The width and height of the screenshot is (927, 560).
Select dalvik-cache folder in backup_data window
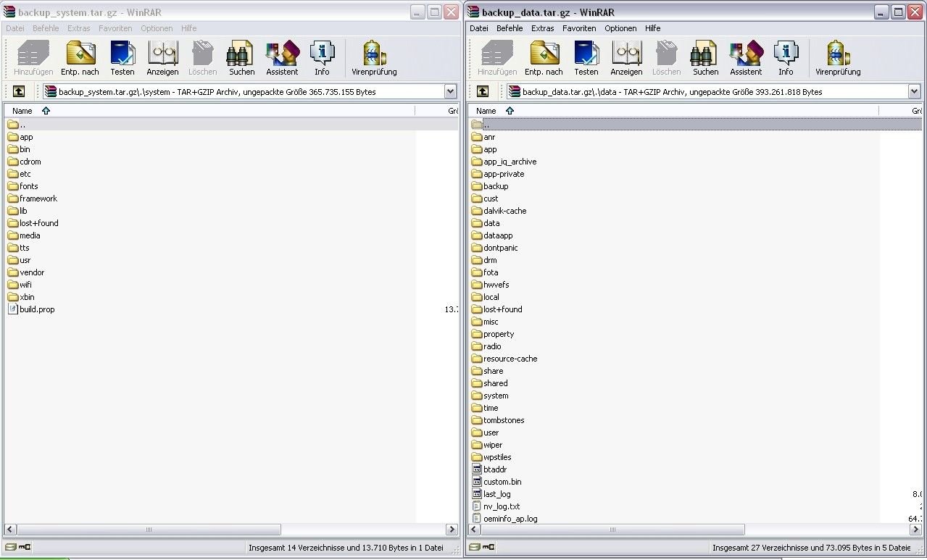[499, 211]
